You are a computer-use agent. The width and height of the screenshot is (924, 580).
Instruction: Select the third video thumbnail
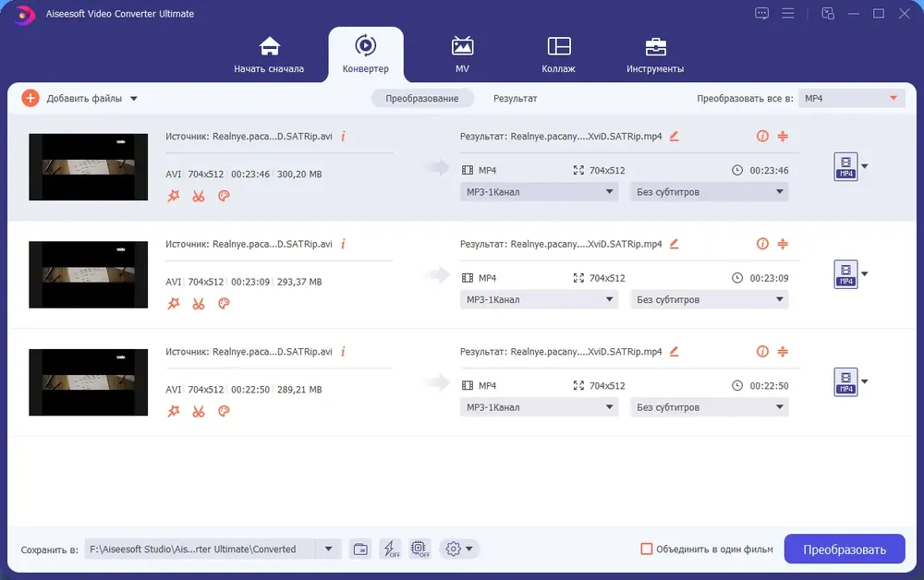[89, 382]
